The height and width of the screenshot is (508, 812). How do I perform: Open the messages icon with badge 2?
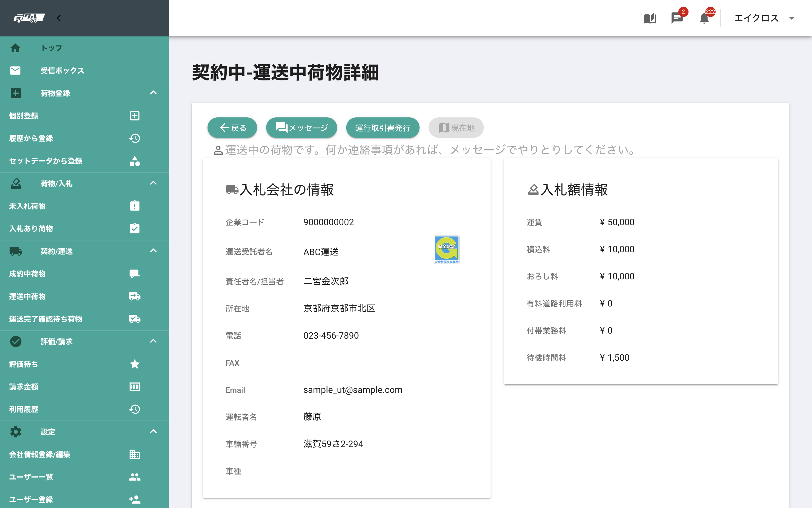tap(677, 18)
